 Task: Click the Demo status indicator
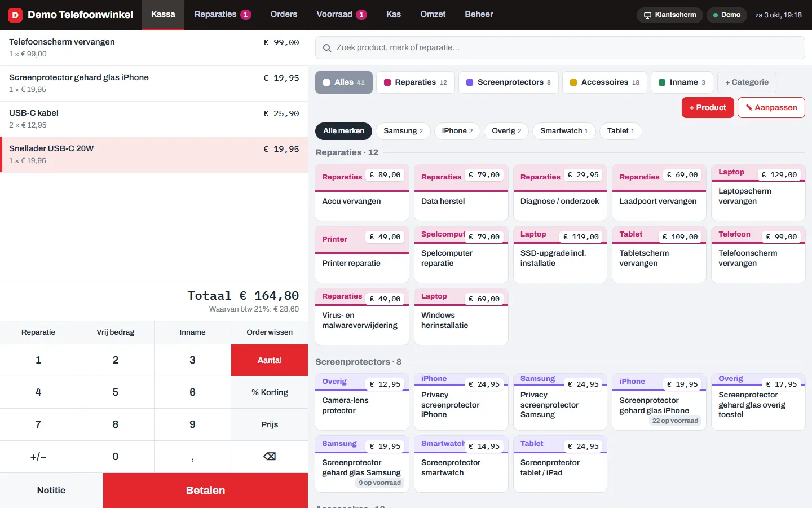point(726,15)
